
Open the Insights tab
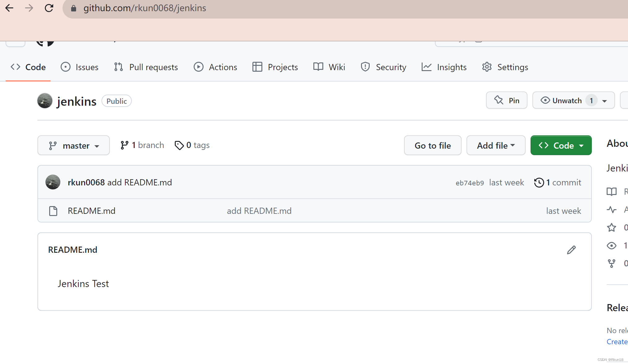pos(444,67)
